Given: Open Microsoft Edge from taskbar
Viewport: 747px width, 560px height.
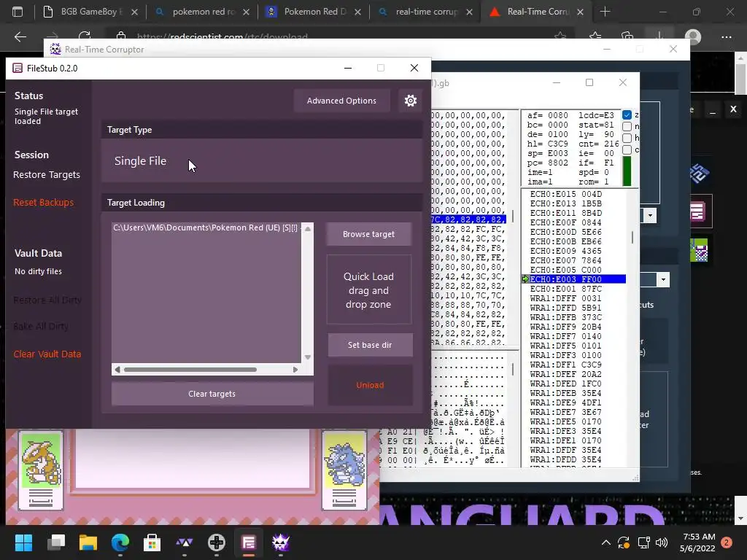Looking at the screenshot, I should [120, 542].
